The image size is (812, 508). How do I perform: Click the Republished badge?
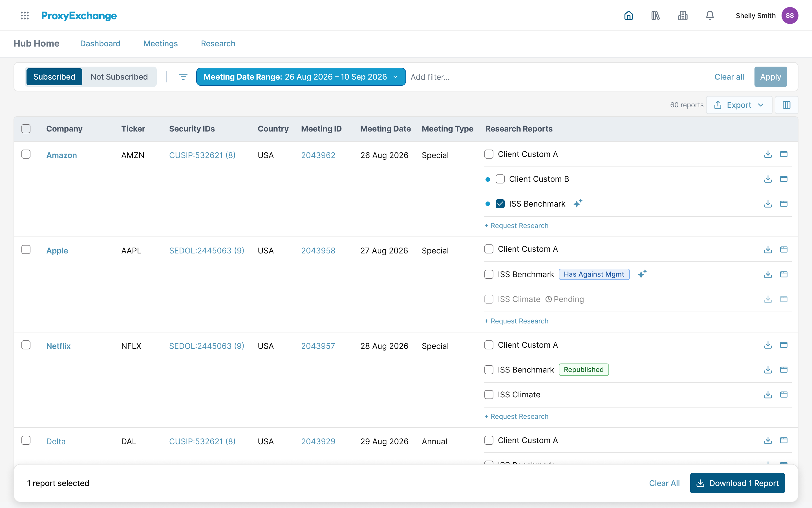point(584,370)
